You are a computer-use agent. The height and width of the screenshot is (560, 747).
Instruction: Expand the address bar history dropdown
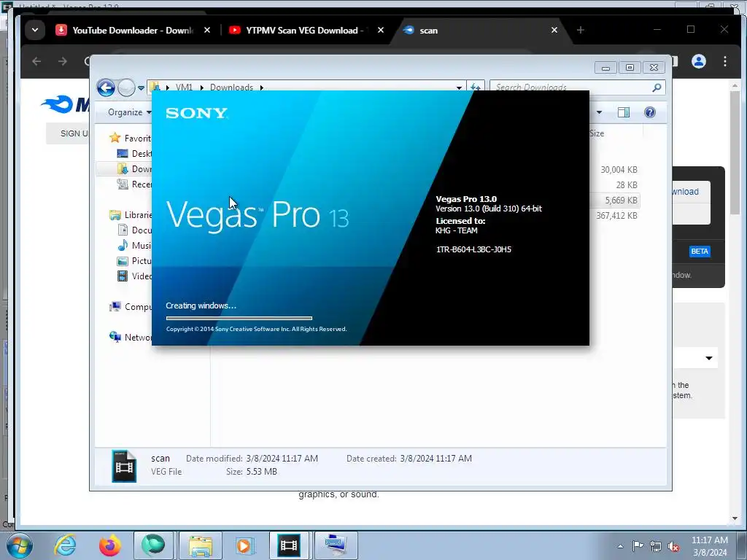pyautogui.click(x=459, y=87)
